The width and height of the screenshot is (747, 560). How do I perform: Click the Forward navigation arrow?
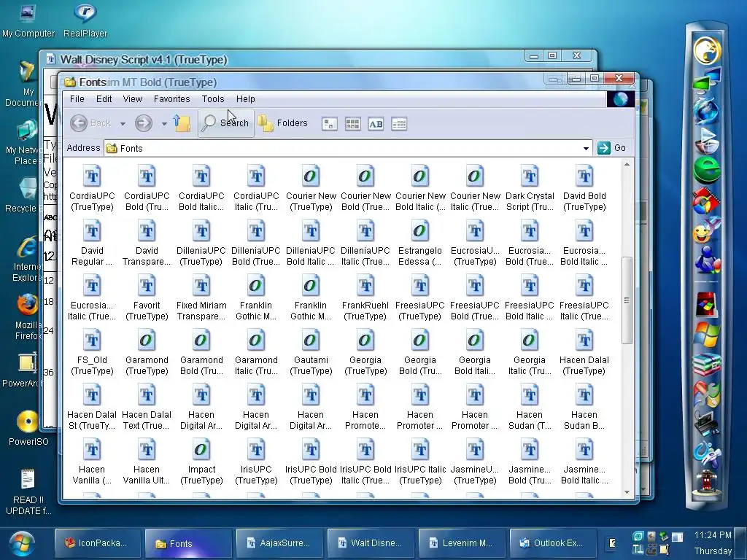point(144,123)
